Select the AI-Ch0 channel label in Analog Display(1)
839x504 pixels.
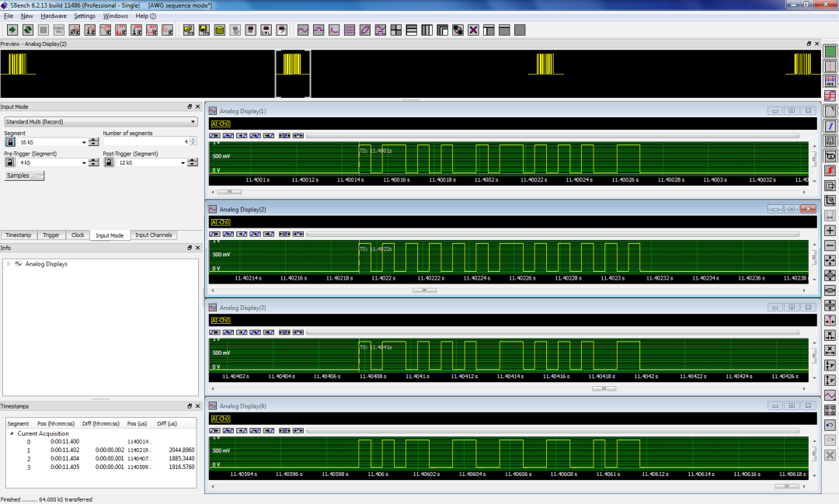click(221, 123)
